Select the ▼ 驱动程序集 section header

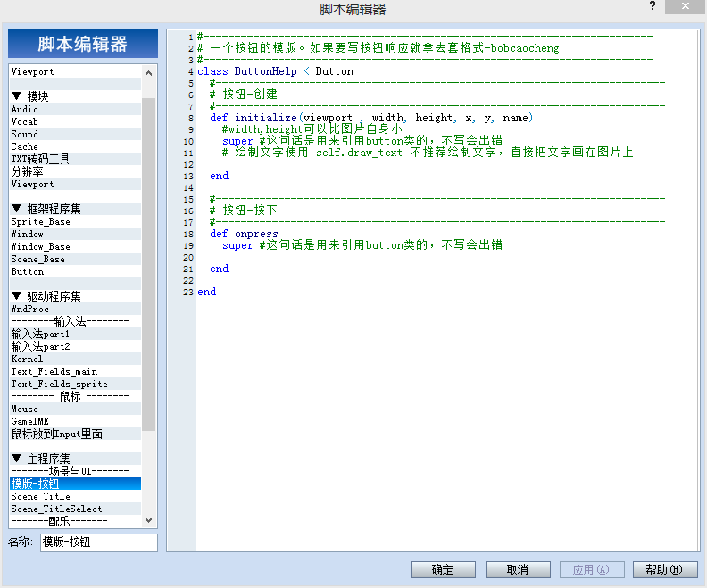click(75, 296)
